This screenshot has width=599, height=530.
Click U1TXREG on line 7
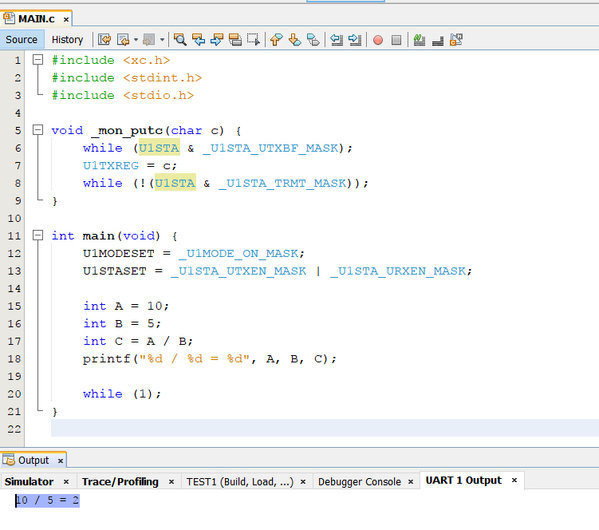coord(111,165)
